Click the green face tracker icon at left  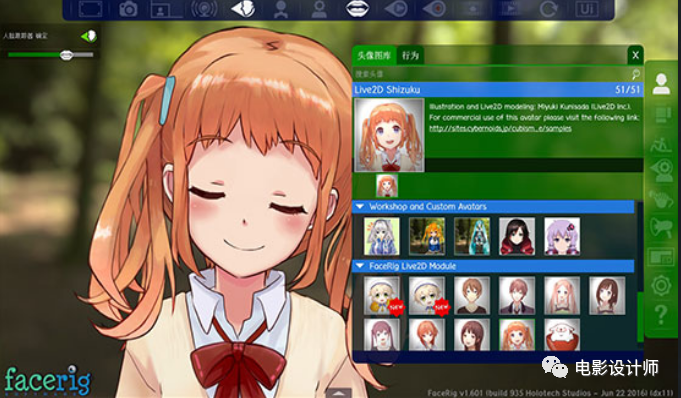pyautogui.click(x=89, y=36)
